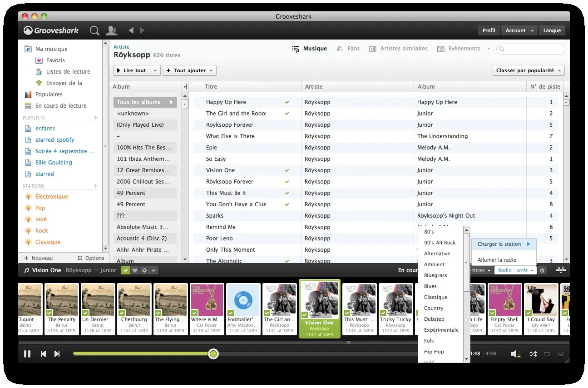
Task: Click the green check beside Vision One title
Action: coord(126,270)
